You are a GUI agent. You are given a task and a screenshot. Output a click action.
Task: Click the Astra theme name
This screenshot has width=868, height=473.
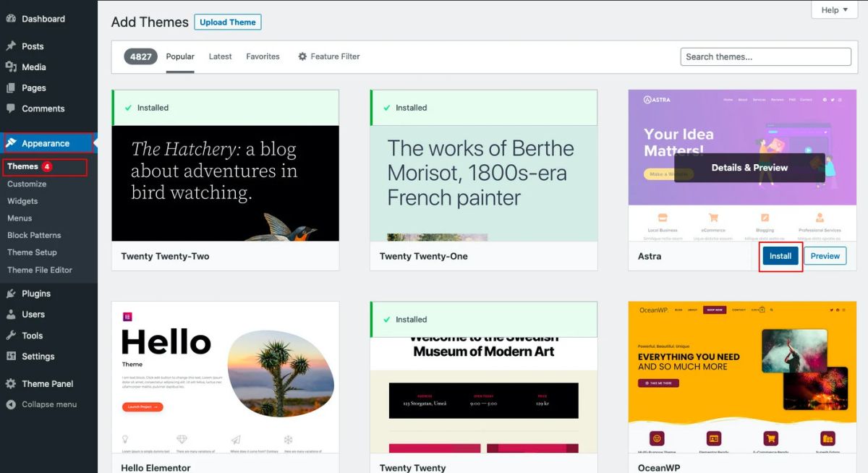pos(650,256)
